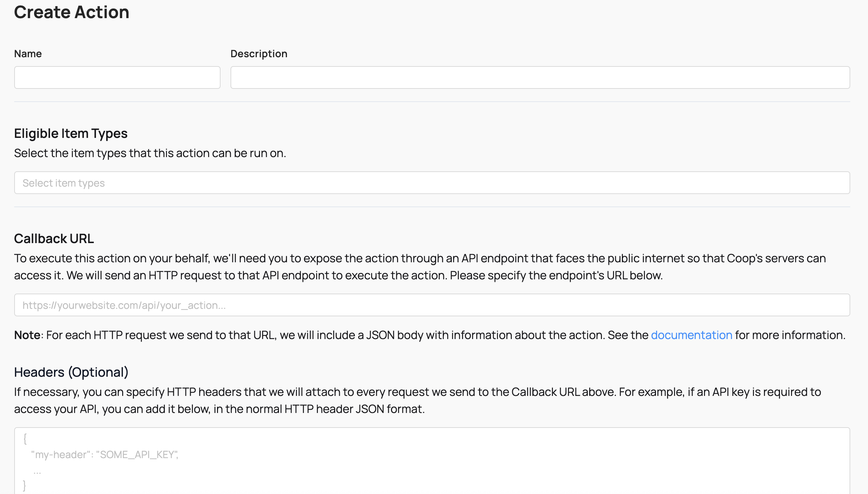The image size is (868, 494).
Task: Click the Callback URL section header
Action: [x=54, y=238]
